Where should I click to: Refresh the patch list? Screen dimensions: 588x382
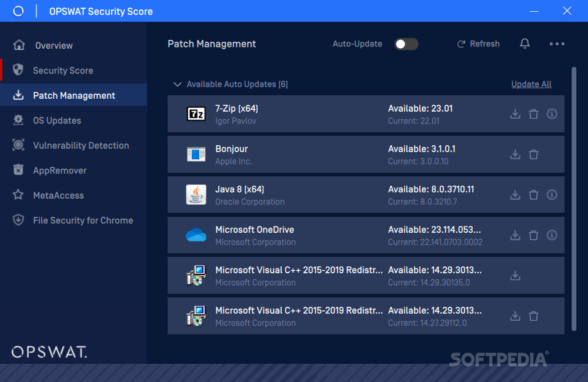[478, 44]
